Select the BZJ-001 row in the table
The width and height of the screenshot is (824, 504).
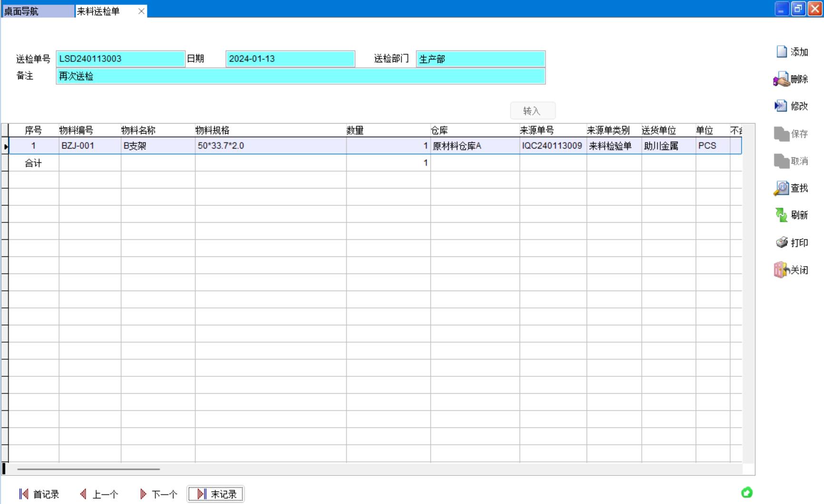pyautogui.click(x=78, y=146)
